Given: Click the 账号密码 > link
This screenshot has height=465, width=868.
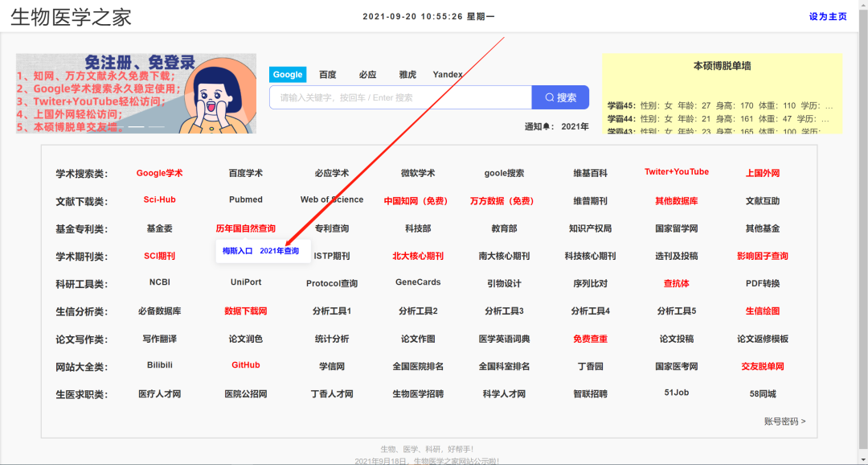Looking at the screenshot, I should pyautogui.click(x=785, y=422).
